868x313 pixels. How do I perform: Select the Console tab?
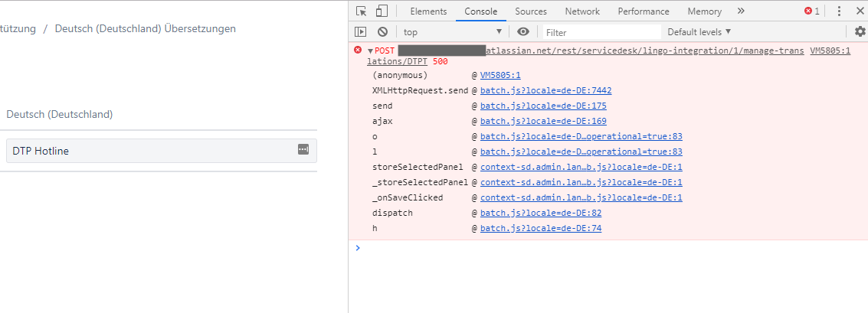point(481,11)
